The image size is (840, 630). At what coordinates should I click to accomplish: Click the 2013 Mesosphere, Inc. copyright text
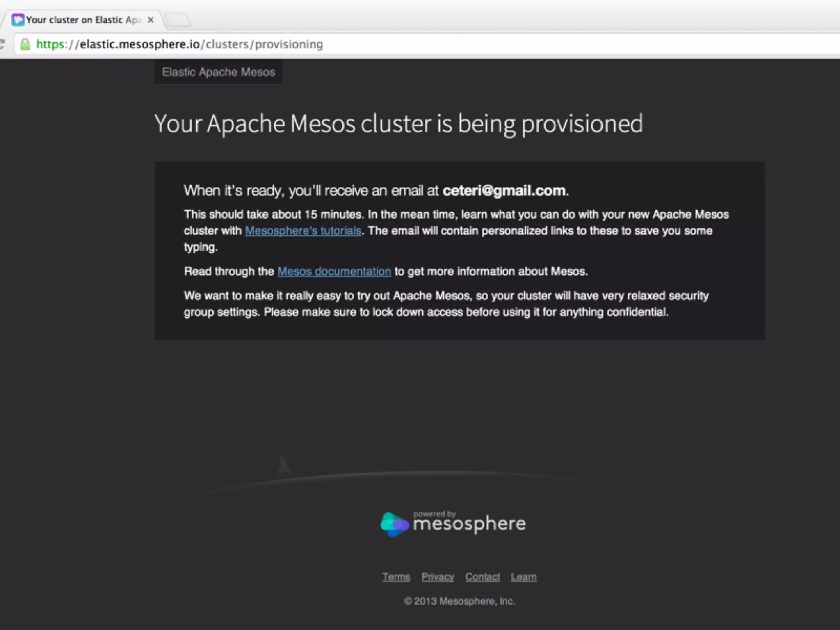459,601
